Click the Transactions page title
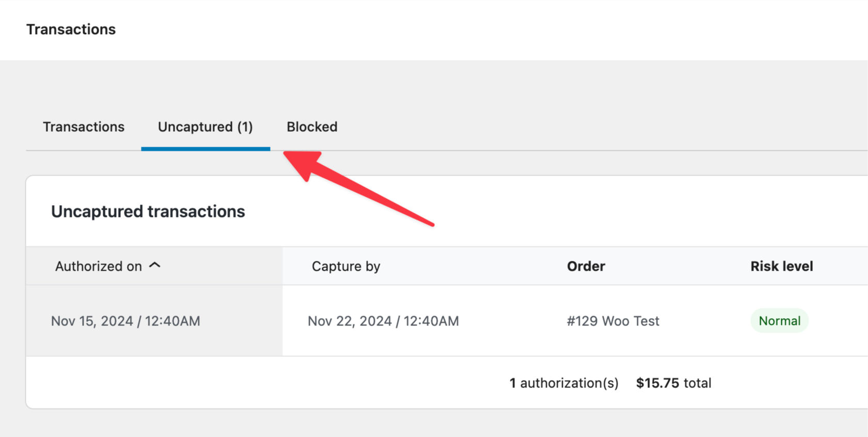The width and height of the screenshot is (868, 437). coord(71,29)
